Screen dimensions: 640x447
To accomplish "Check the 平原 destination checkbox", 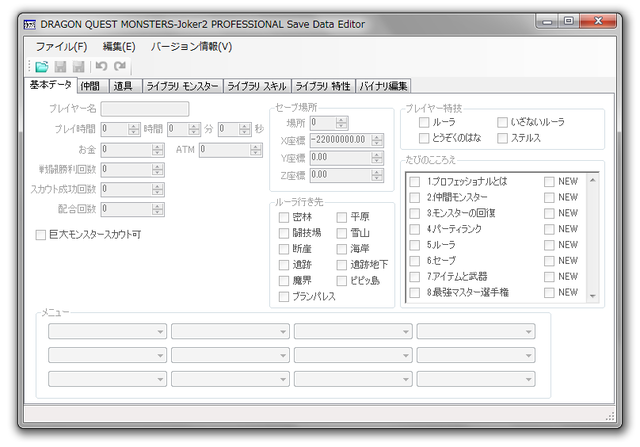I will coord(342,217).
